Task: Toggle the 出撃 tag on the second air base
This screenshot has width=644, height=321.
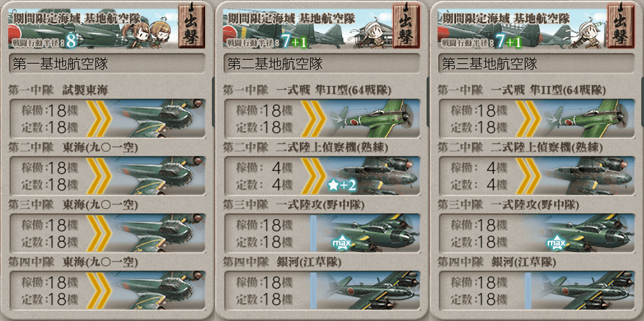Action: click(x=406, y=27)
